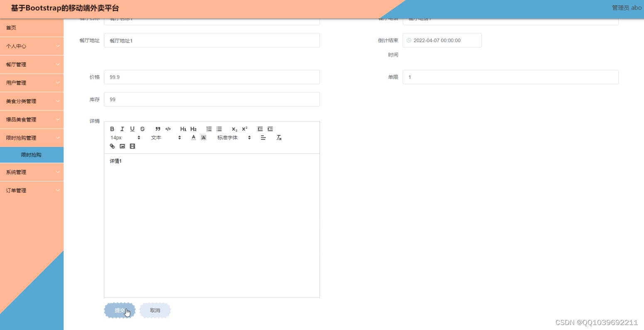This screenshot has height=330, width=644.
Task: Toggle underline formatting in the editor
Action: point(132,129)
